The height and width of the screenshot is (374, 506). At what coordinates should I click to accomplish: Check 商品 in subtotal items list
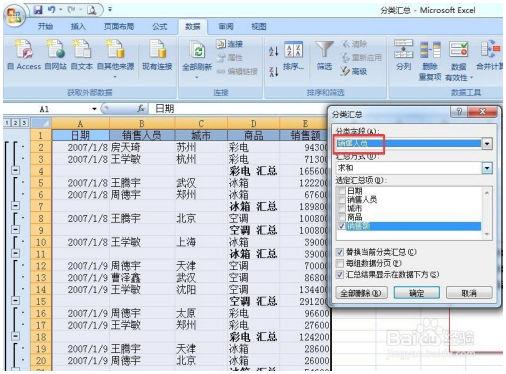[341, 217]
